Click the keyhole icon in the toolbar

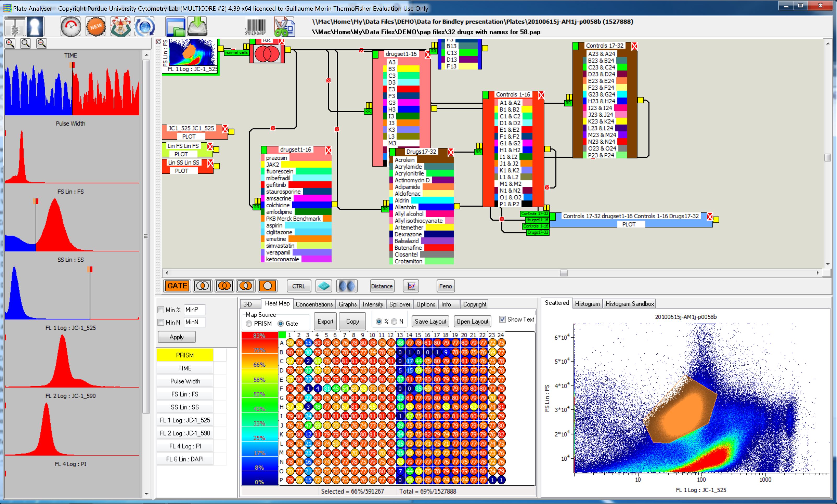click(35, 27)
